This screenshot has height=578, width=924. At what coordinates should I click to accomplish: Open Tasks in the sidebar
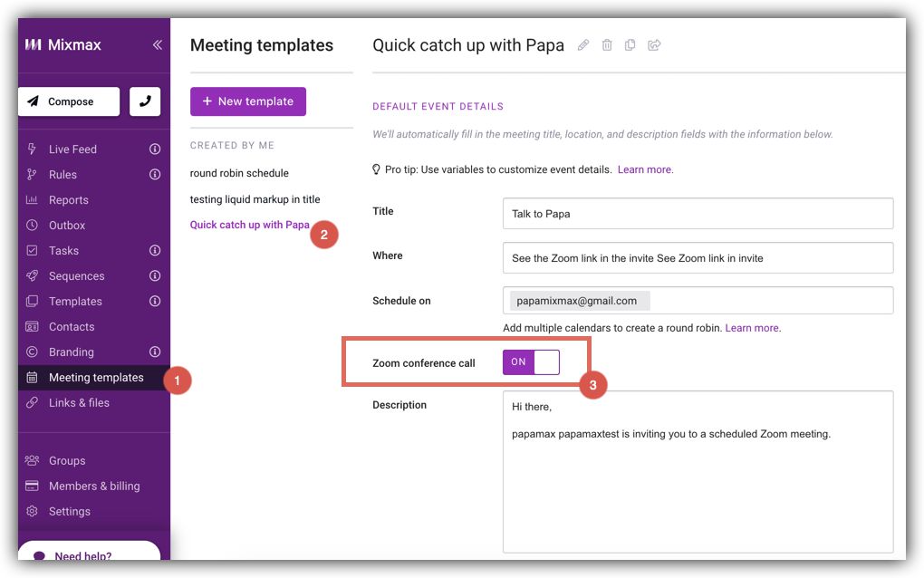(63, 250)
